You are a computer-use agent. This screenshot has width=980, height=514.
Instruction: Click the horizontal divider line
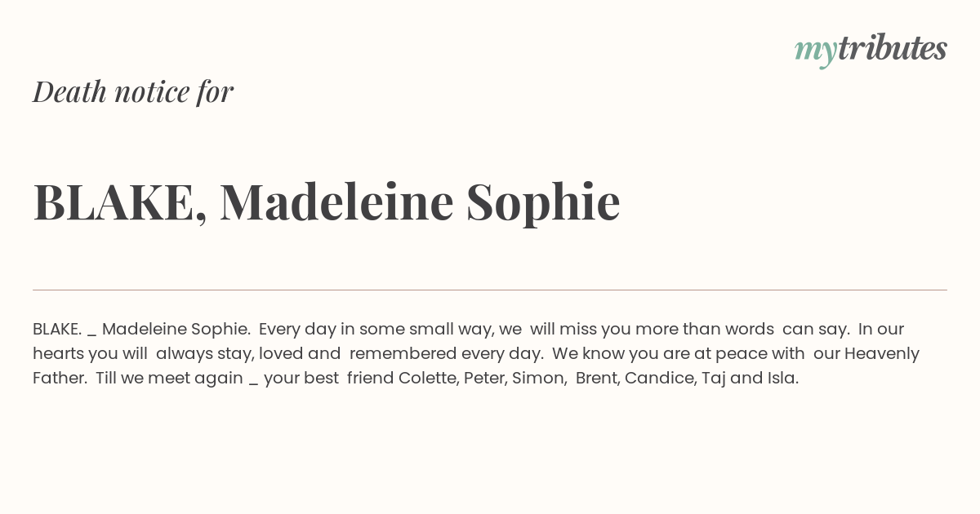click(x=490, y=290)
